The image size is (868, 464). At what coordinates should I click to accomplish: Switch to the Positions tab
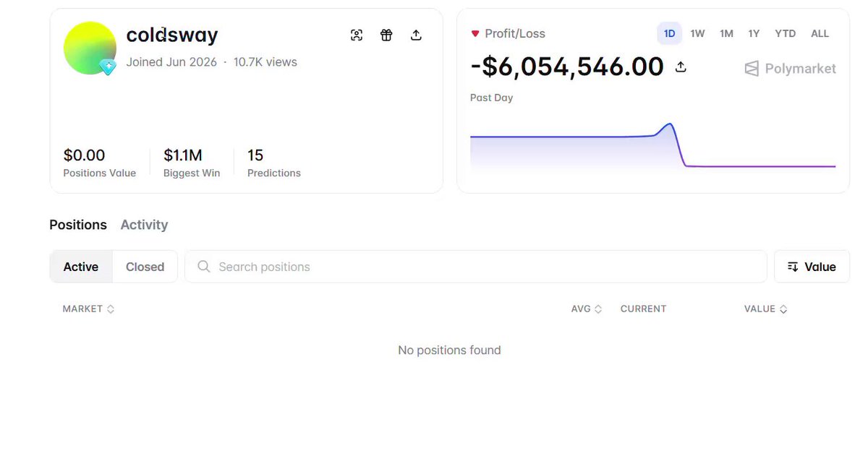click(78, 225)
